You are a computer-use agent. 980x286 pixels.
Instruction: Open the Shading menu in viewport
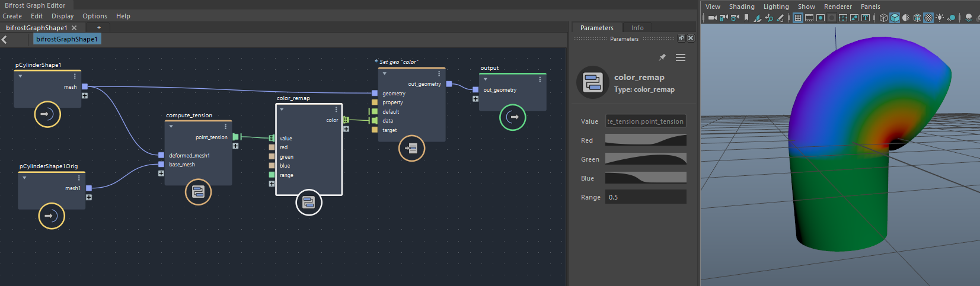coord(742,7)
